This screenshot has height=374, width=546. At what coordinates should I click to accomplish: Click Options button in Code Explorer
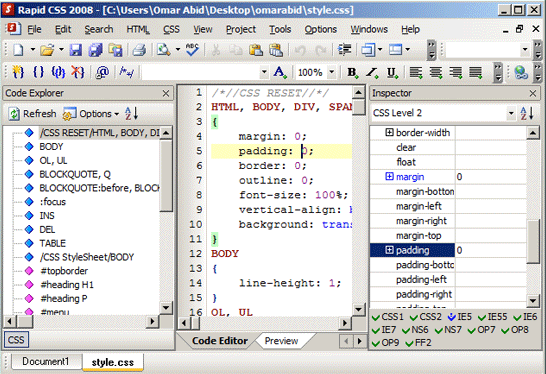91,114
